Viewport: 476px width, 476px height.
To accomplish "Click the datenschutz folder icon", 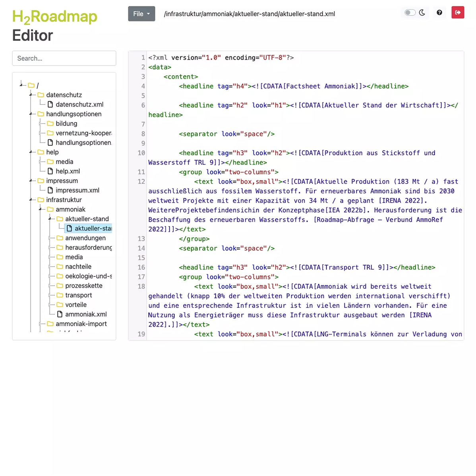I will point(41,95).
